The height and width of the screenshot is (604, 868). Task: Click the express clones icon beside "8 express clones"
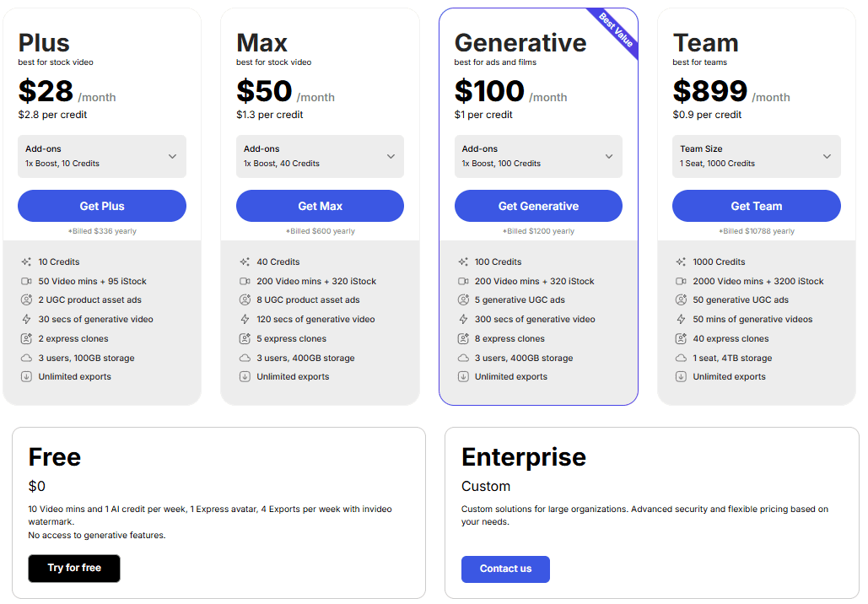point(463,339)
